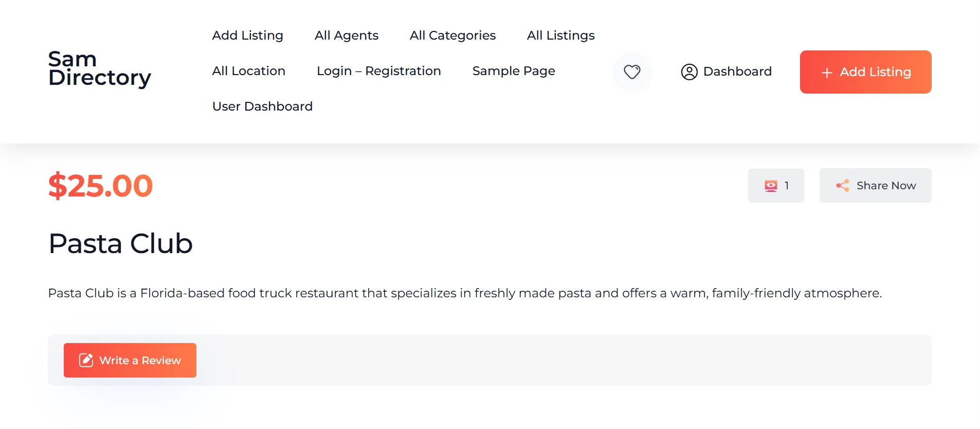The width and height of the screenshot is (980, 429).
Task: Click the Sam Directory site logo
Action: click(99, 69)
